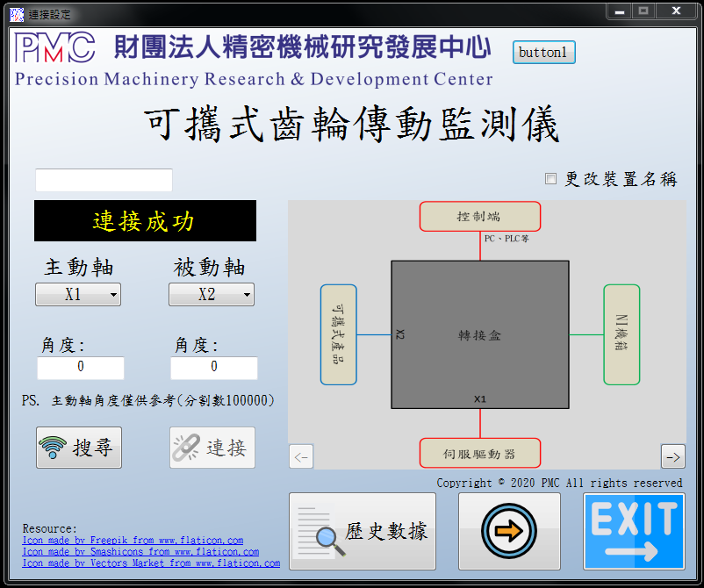Open the 主動軸 X1 dropdown
Screen dimensions: 704x588
coord(78,295)
